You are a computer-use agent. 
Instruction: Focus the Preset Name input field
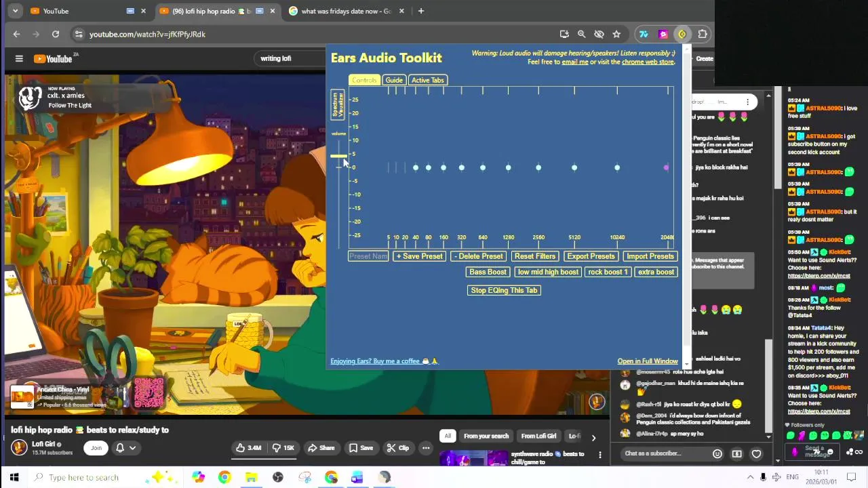click(368, 256)
